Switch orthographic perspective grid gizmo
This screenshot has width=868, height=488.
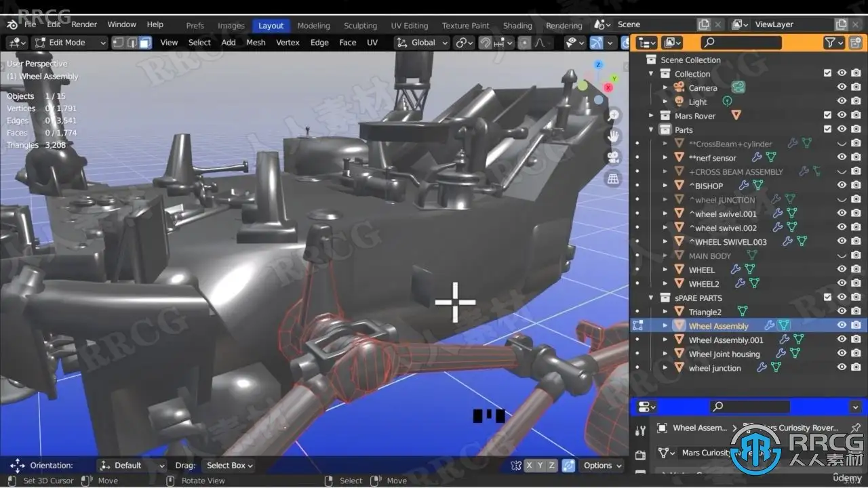[613, 178]
